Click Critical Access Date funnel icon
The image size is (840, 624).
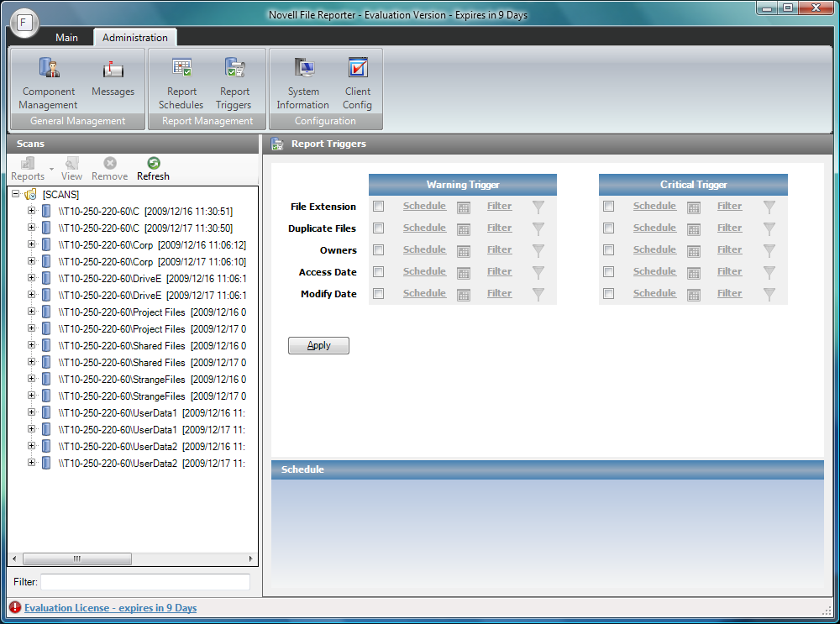click(769, 273)
